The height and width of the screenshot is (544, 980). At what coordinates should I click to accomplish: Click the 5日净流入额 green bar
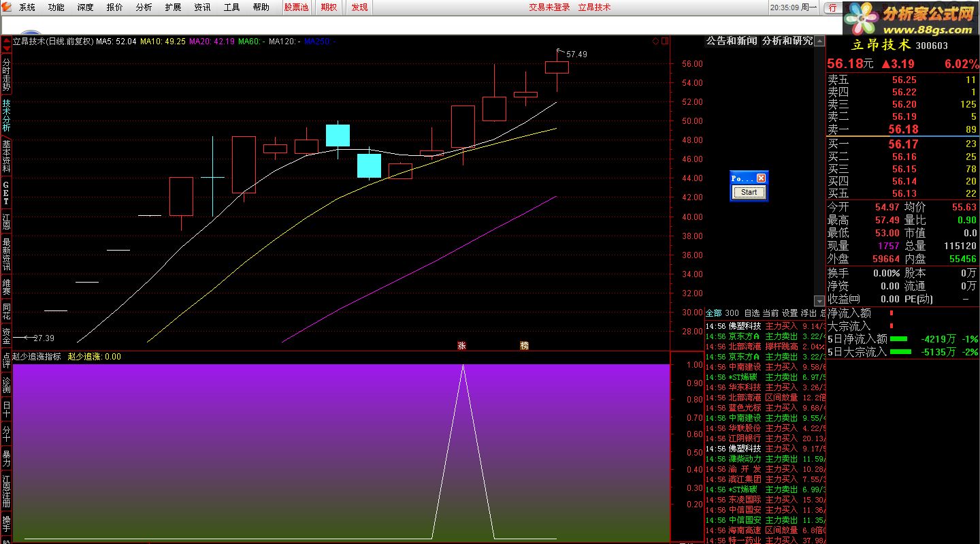899,338
